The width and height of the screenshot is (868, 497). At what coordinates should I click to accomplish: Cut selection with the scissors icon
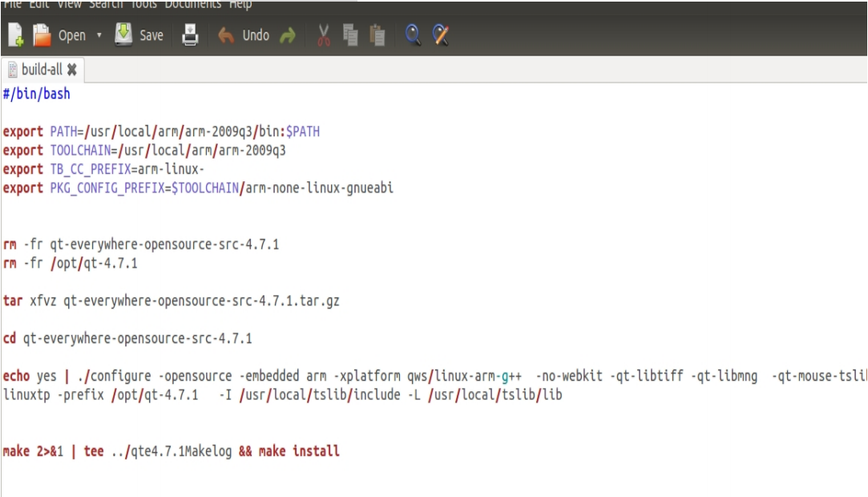coord(324,35)
